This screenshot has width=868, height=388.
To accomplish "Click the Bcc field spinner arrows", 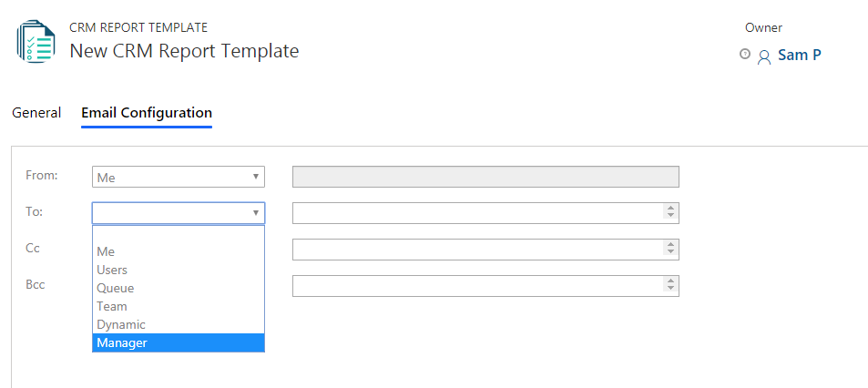I will pos(670,286).
